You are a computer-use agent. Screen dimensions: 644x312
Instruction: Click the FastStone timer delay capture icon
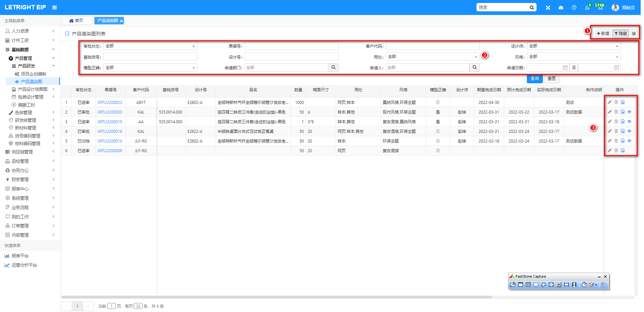[584, 285]
